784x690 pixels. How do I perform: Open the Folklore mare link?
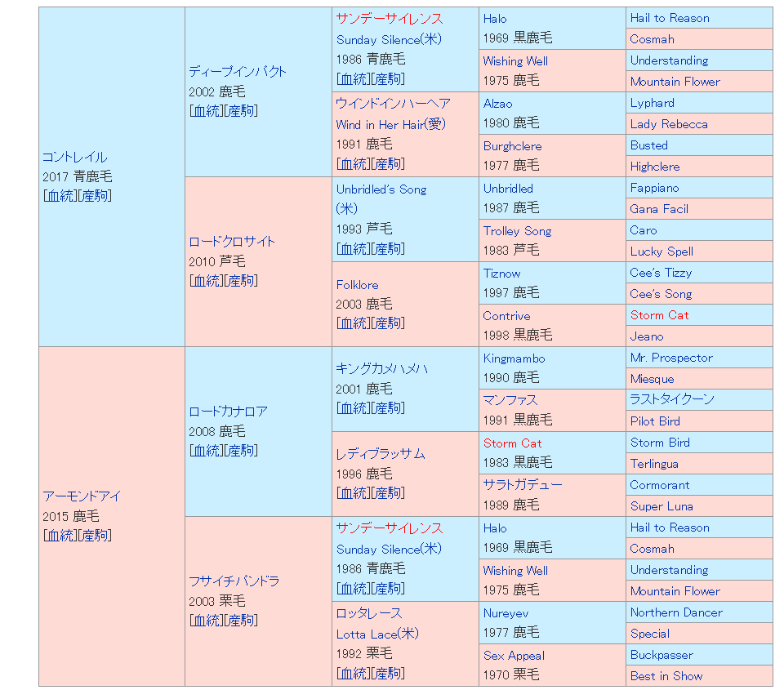pyautogui.click(x=357, y=285)
